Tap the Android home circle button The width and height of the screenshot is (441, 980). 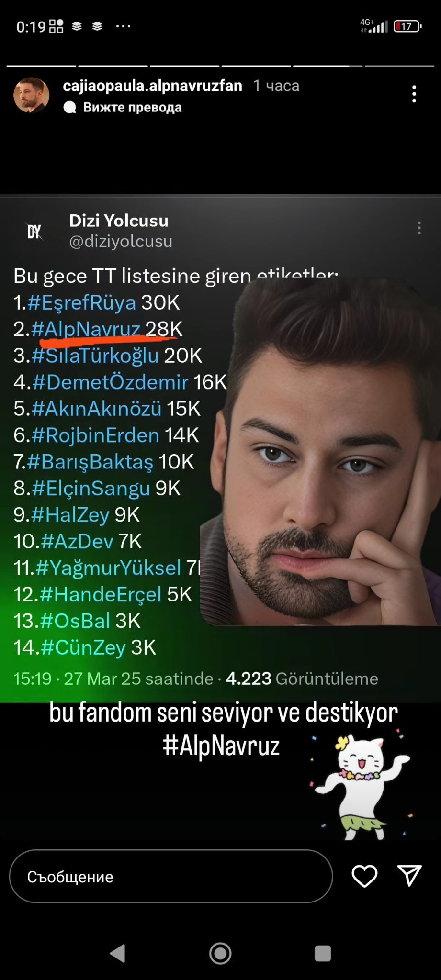pos(220,953)
